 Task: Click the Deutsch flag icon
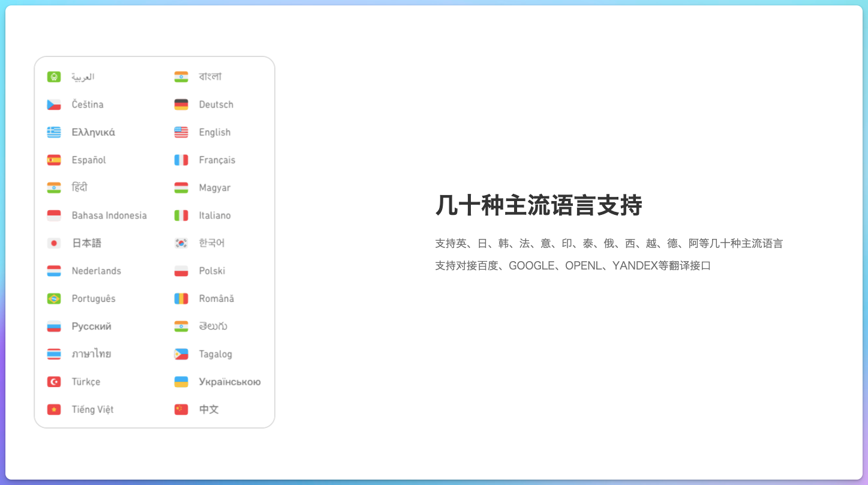pyautogui.click(x=180, y=104)
